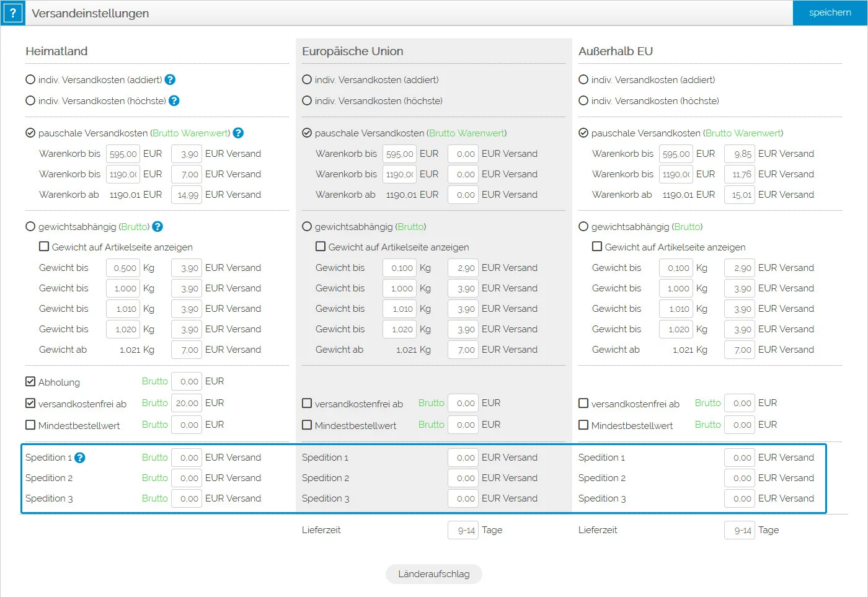This screenshot has height=597, width=868.
Task: Enable Mindestbestellwert for Europäische Union
Action: coord(307,425)
